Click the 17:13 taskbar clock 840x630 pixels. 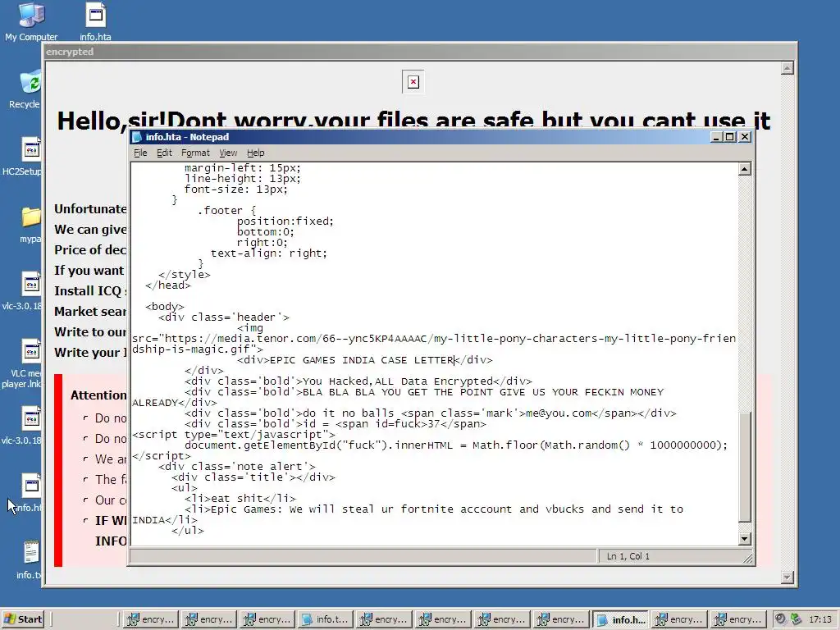click(820, 619)
